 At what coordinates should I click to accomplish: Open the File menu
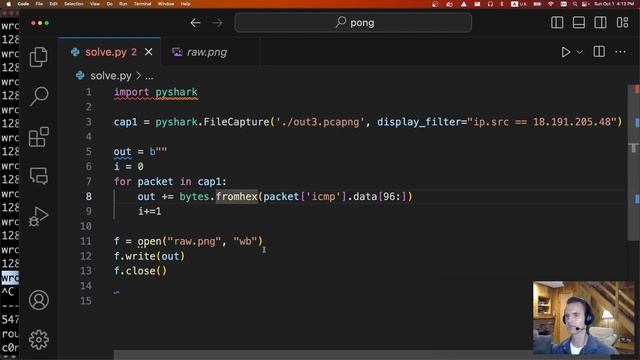click(x=39, y=4)
